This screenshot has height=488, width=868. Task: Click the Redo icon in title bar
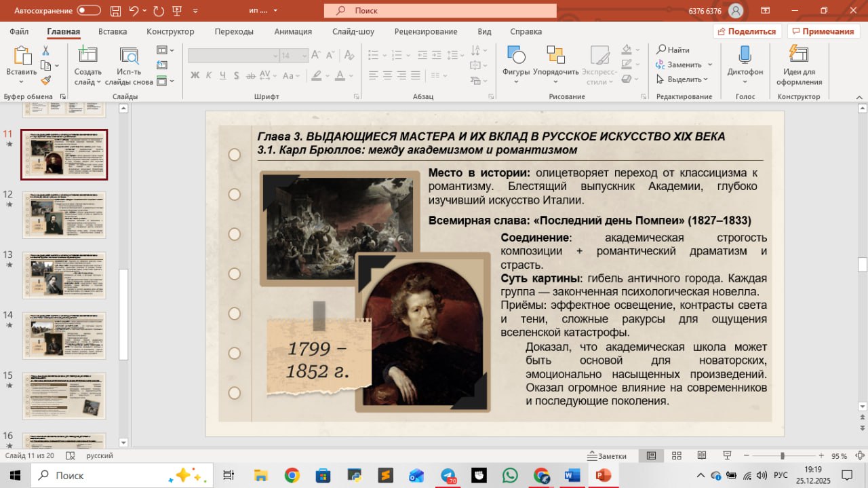click(159, 10)
